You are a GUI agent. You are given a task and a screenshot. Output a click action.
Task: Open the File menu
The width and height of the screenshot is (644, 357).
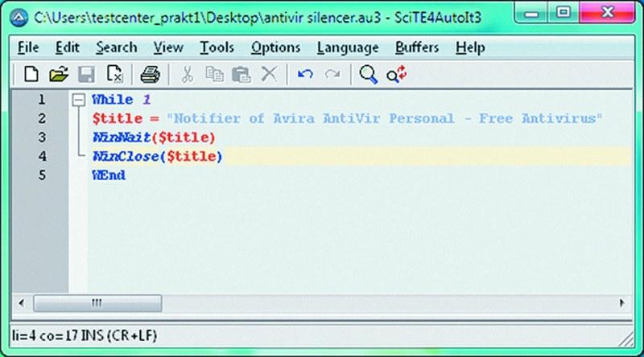click(27, 47)
